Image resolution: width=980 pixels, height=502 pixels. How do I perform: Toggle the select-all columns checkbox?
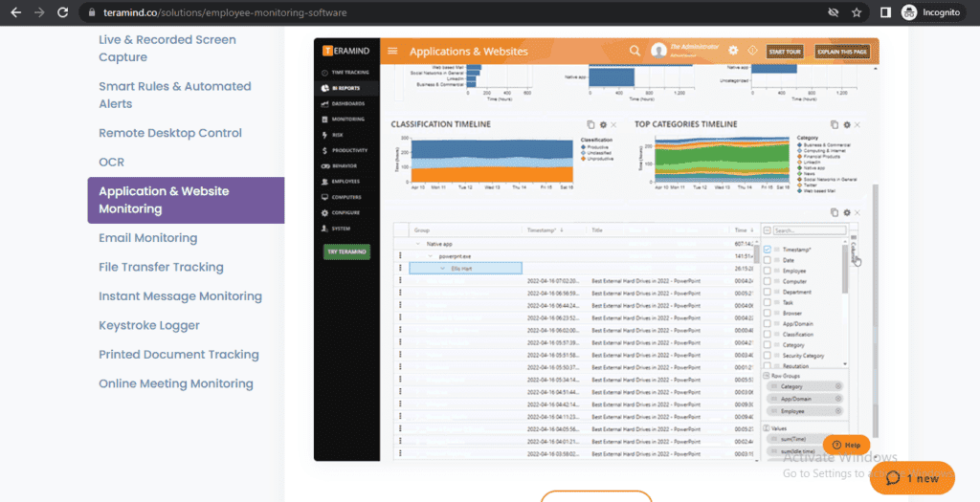click(768, 230)
